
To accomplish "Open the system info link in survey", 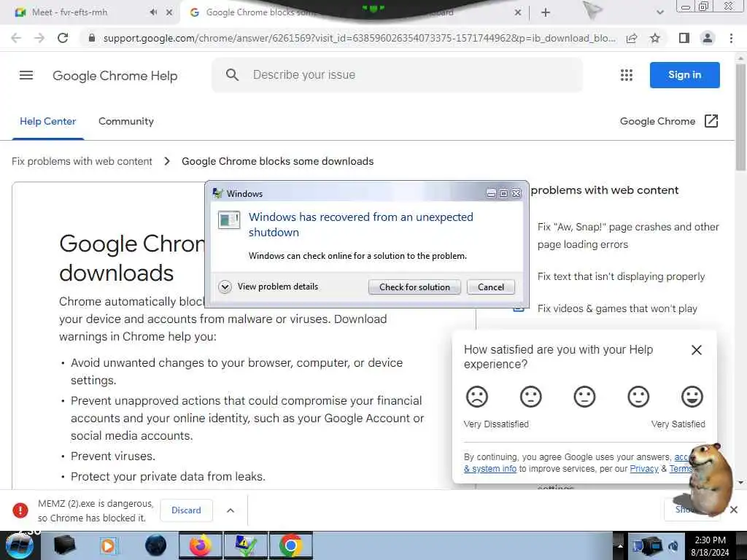I will pos(490,469).
